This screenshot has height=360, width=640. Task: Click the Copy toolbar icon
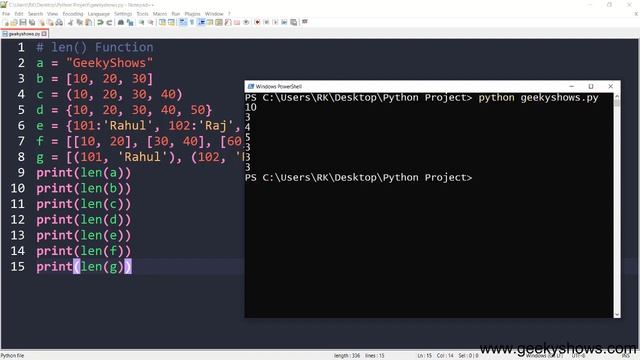pyautogui.click(x=79, y=22)
